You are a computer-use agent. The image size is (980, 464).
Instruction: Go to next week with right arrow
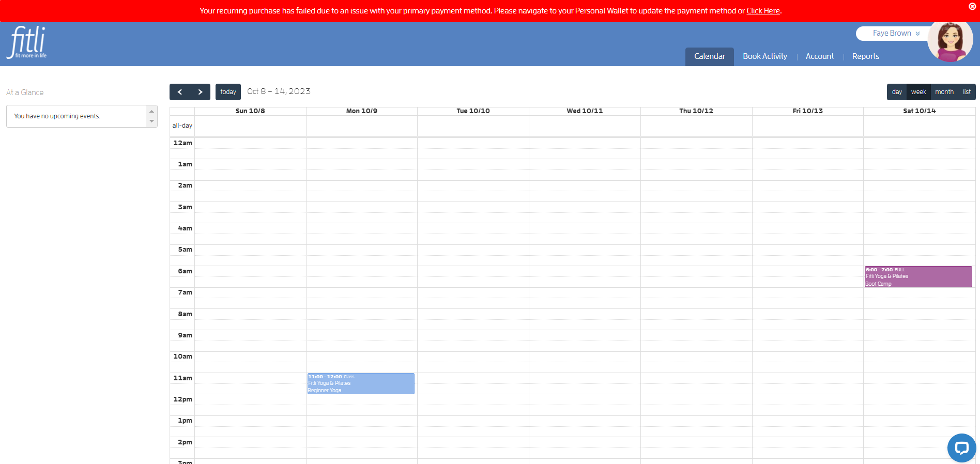pos(200,92)
